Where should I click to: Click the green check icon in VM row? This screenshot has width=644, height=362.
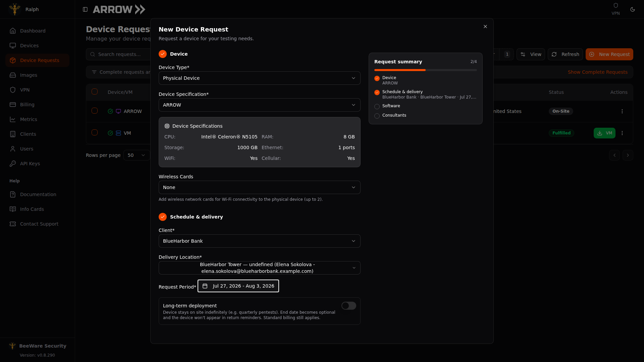coord(110,133)
